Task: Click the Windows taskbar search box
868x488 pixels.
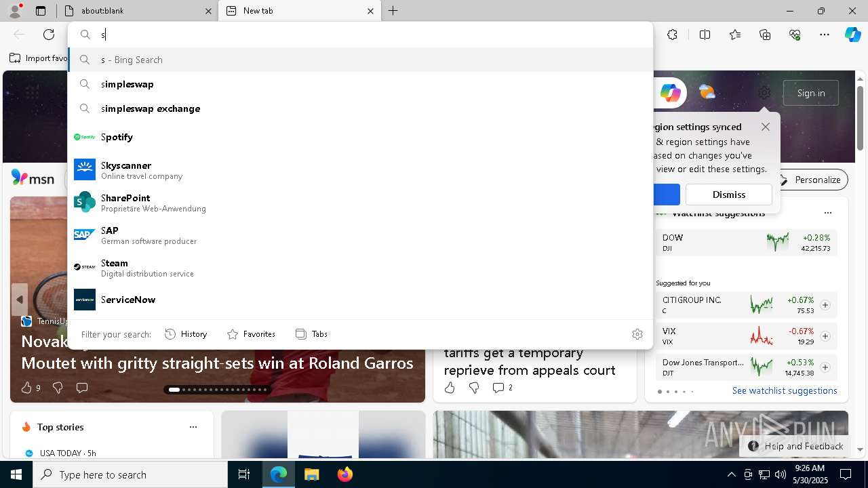Action: point(130,474)
